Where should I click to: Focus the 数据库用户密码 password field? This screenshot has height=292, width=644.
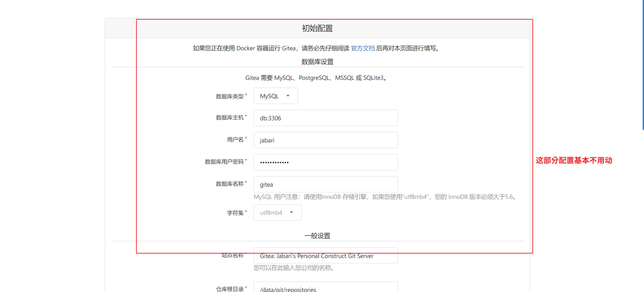coord(325,162)
